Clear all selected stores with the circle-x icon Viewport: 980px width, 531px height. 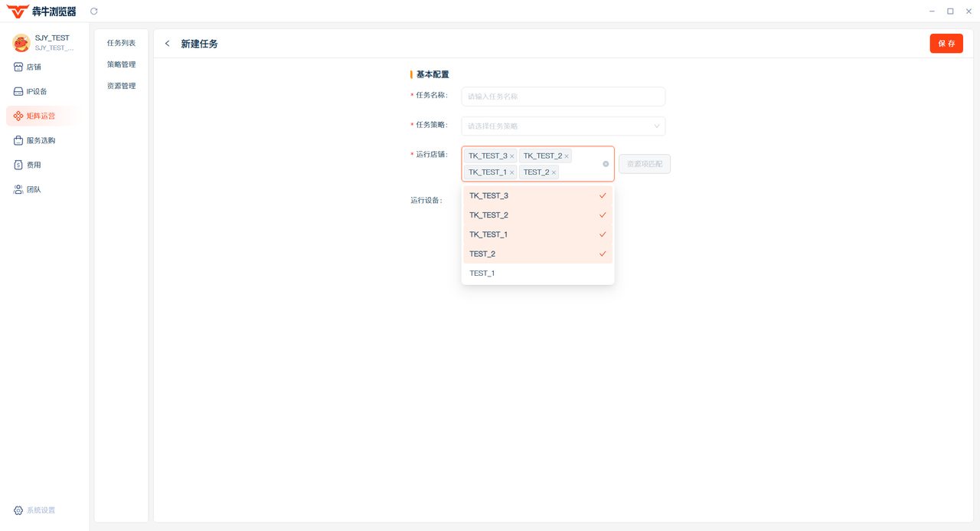pos(606,164)
